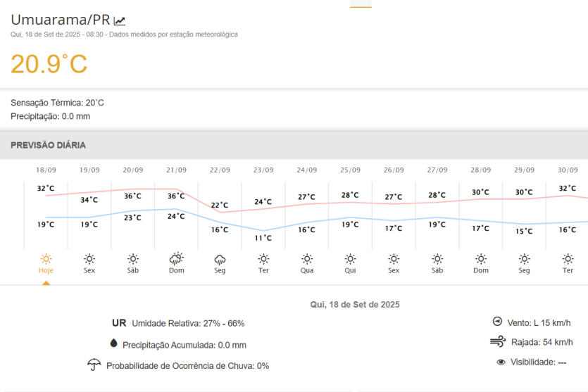Screen dimensions: 588x392
Task: Select today's sunny icon labeled Hoje
Action: 46,259
